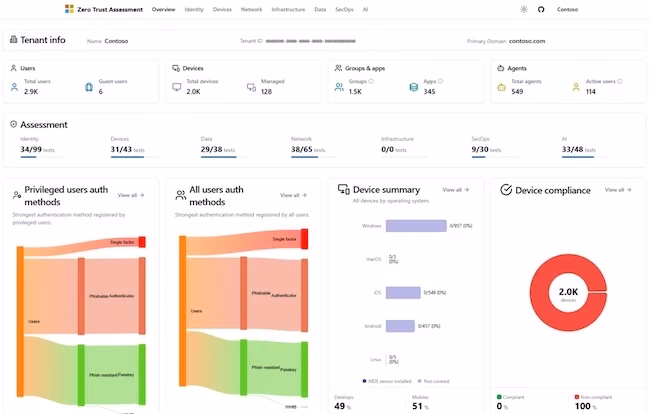This screenshot has height=414, width=650.
Task: Click the Not covered legend dot
Action: pyautogui.click(x=420, y=381)
